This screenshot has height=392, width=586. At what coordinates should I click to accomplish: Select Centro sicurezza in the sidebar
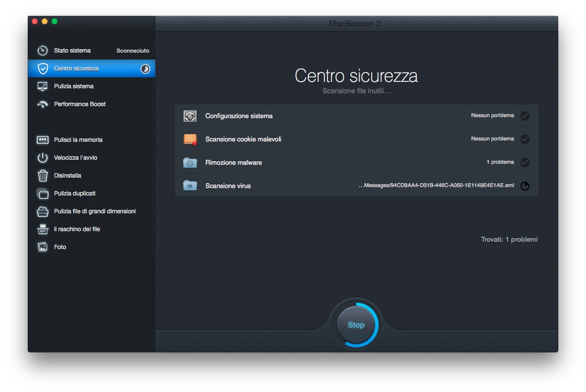92,68
